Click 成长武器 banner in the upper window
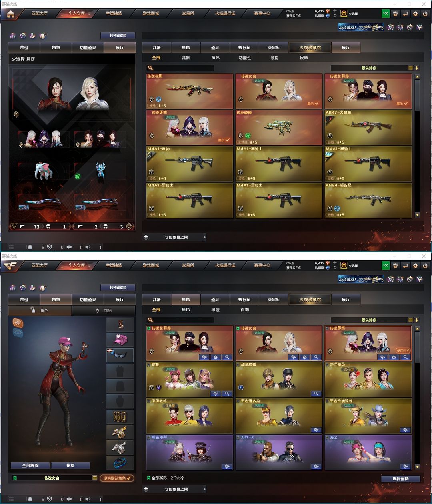 [x=361, y=27]
